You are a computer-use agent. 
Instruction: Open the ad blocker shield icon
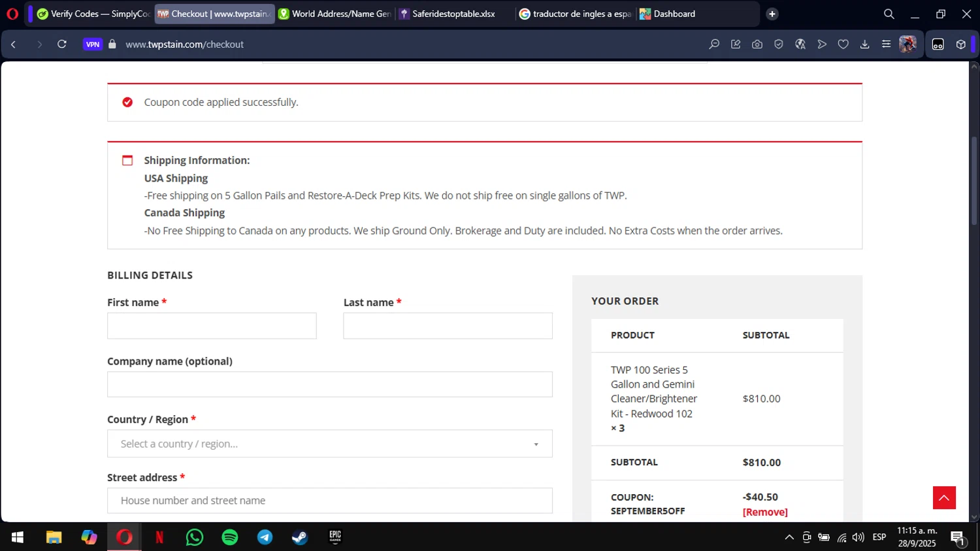point(779,44)
